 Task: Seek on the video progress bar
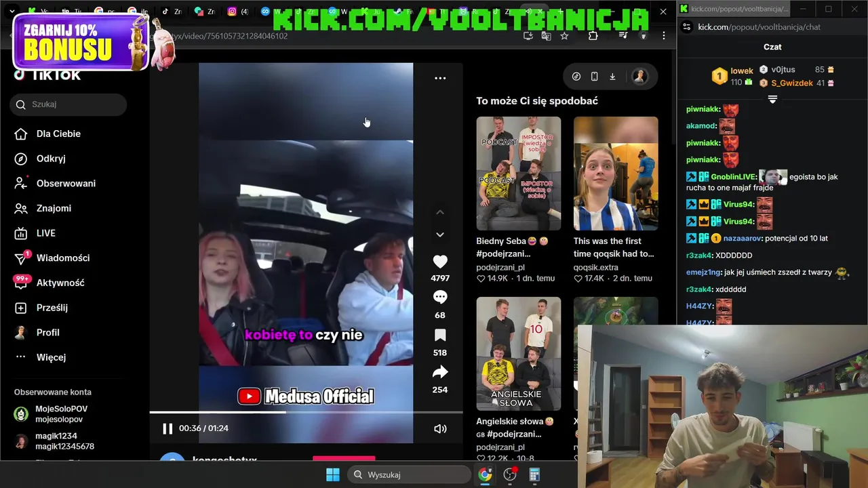pyautogui.click(x=306, y=412)
